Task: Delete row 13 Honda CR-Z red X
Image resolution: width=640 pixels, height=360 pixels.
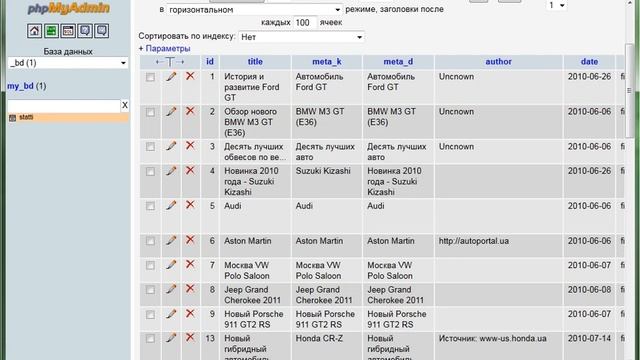Action: coord(190,338)
